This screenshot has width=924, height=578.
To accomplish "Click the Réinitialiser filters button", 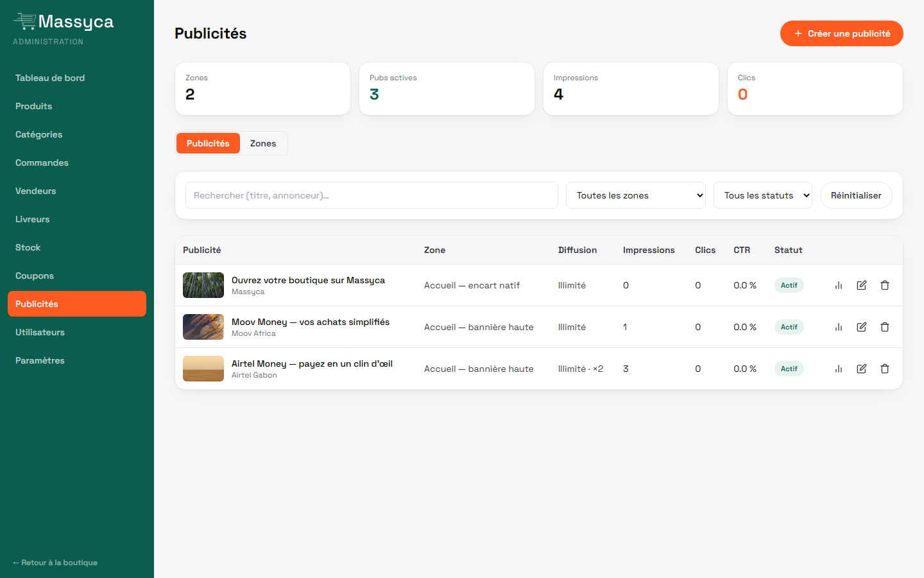I will 856,195.
